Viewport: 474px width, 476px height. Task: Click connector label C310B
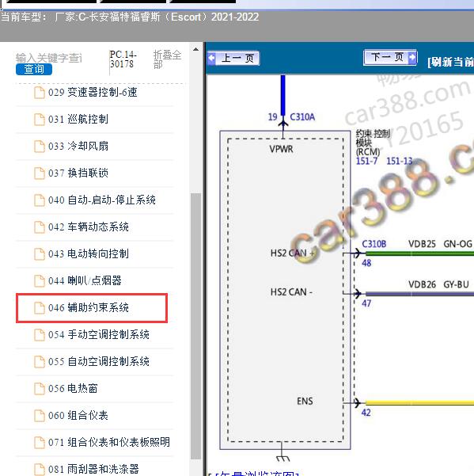tap(374, 244)
